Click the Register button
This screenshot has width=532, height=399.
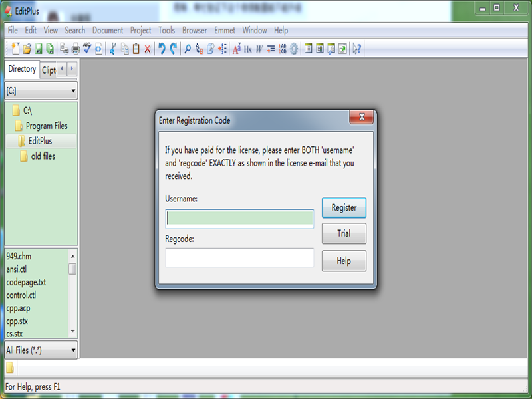344,207
